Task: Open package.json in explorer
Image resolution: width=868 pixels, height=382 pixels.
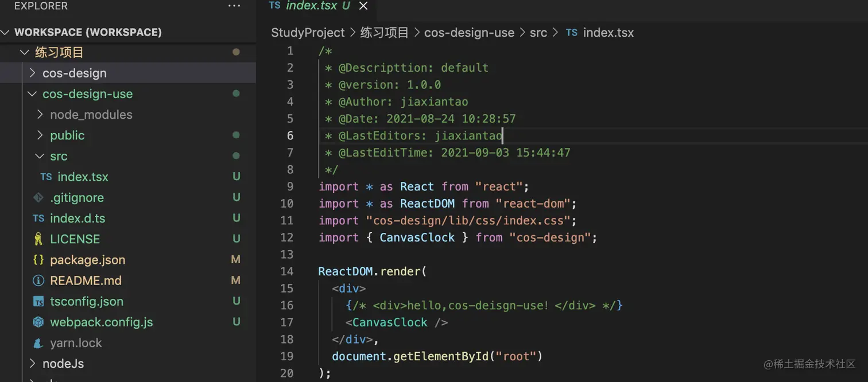Action: (x=88, y=260)
